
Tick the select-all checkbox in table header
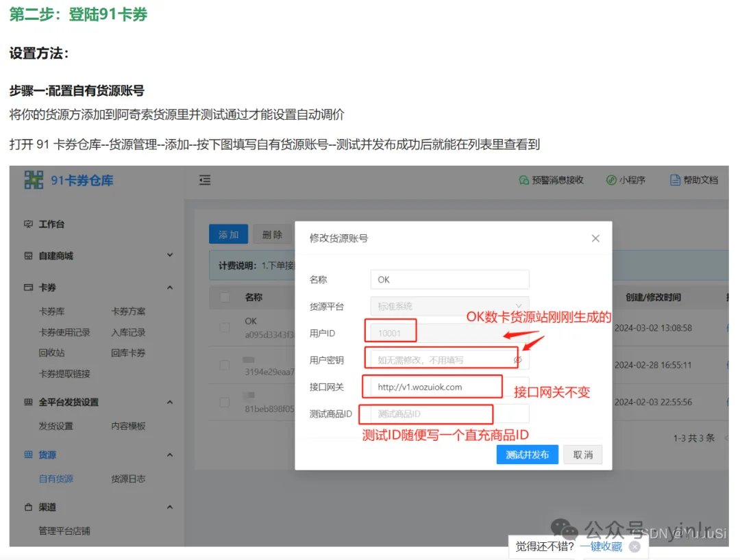tap(225, 297)
